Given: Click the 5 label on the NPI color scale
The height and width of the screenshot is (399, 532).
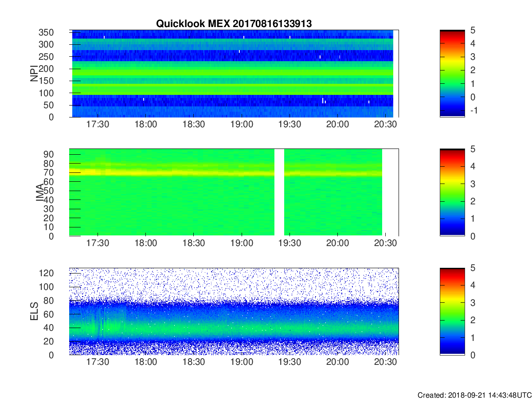Looking at the screenshot, I should pos(473,30).
